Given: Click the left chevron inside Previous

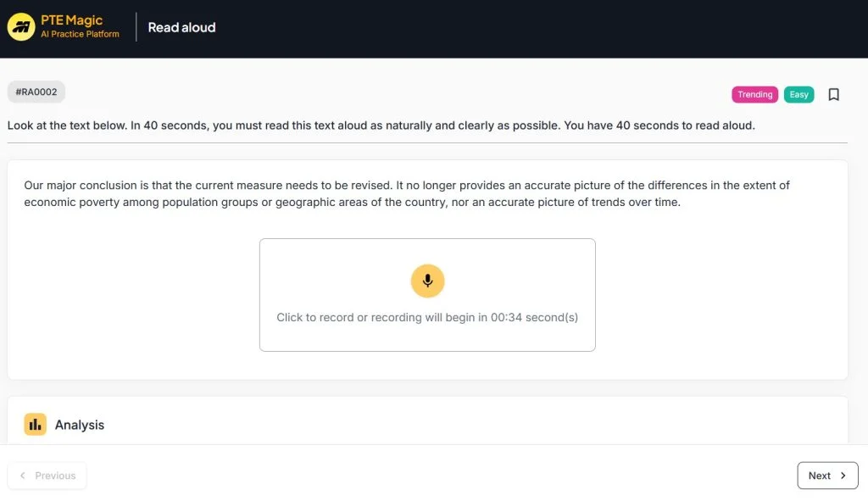Looking at the screenshot, I should pyautogui.click(x=23, y=476).
